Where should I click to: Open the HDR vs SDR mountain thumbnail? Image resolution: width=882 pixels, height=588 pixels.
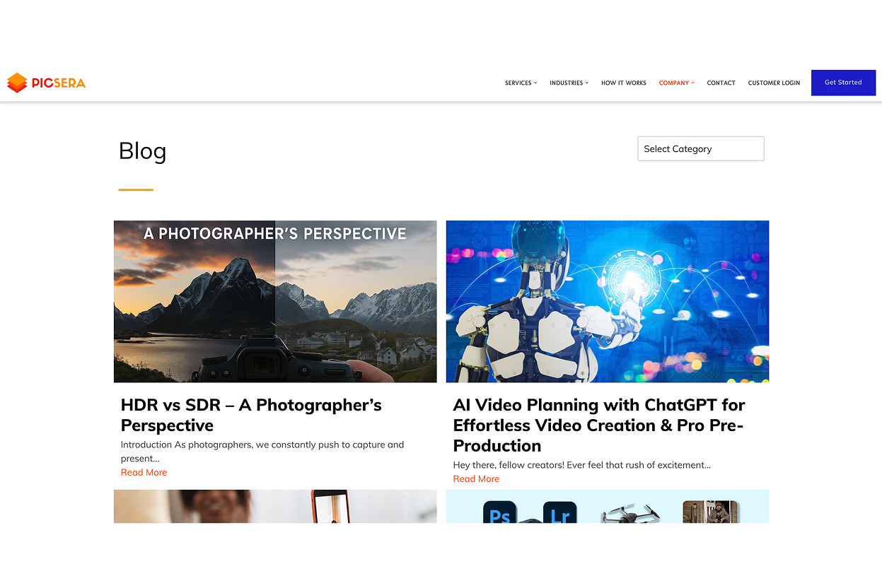[x=275, y=302]
